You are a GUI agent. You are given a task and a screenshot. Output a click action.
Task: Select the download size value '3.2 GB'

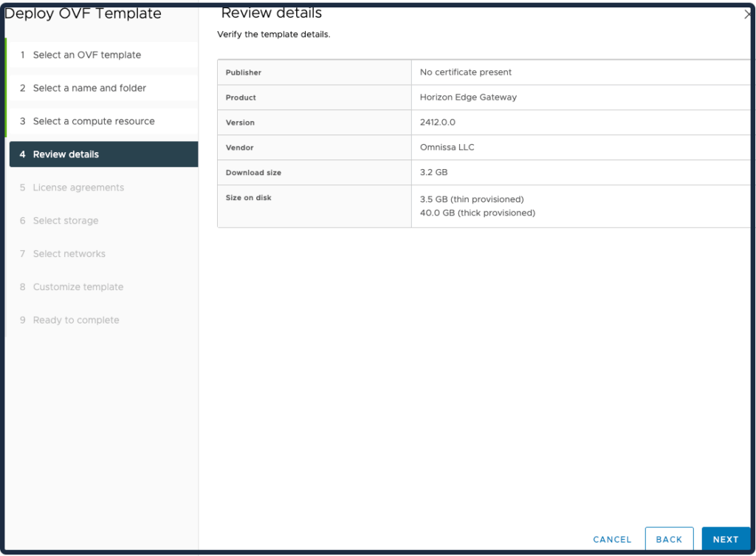pyautogui.click(x=433, y=173)
